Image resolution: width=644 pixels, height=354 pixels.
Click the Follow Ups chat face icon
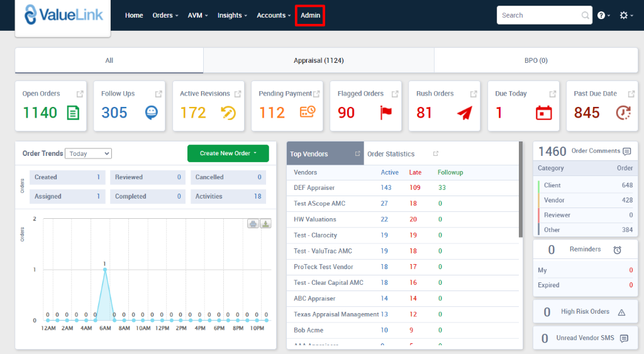[152, 112]
